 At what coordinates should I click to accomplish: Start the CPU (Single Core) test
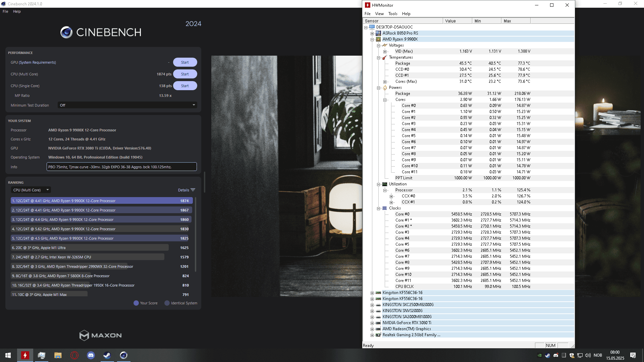pyautogui.click(x=185, y=86)
